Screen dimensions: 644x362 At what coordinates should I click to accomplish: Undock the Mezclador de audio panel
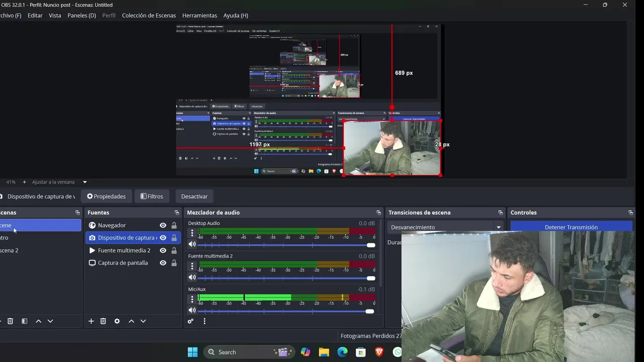point(379,213)
